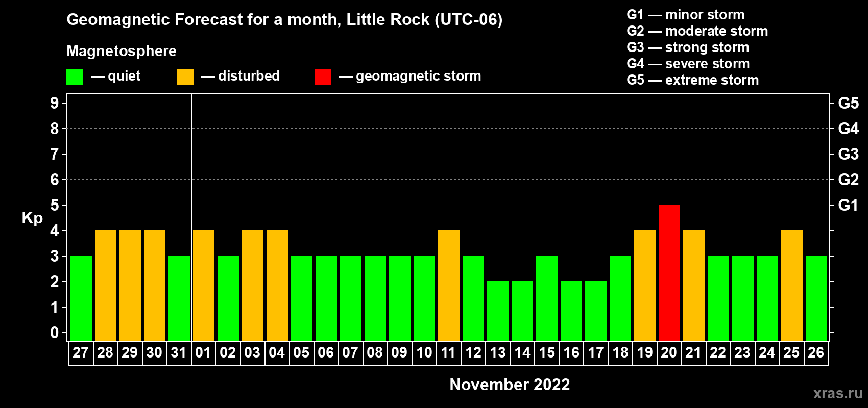Click the green bar for November 13
Viewport: 868px width, 408px height.
pos(498,311)
